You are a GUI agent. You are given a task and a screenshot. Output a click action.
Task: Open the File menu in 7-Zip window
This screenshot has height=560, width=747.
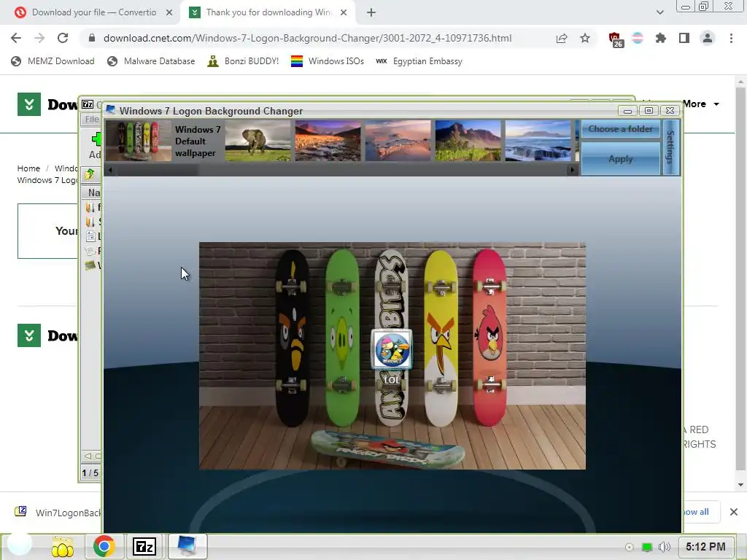[92, 119]
